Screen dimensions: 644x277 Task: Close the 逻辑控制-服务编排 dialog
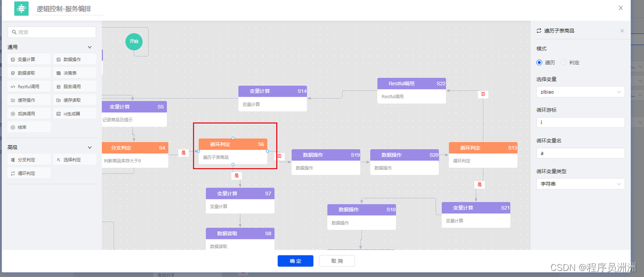[x=621, y=8]
